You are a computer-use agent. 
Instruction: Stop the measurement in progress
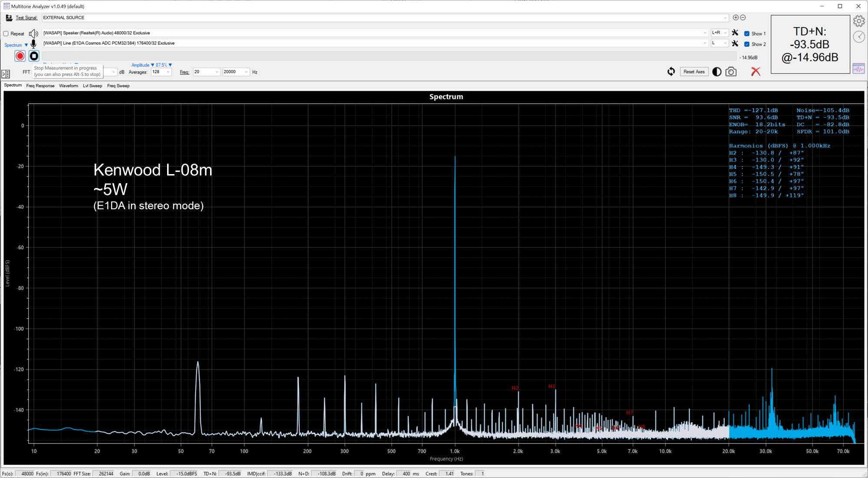click(x=34, y=56)
